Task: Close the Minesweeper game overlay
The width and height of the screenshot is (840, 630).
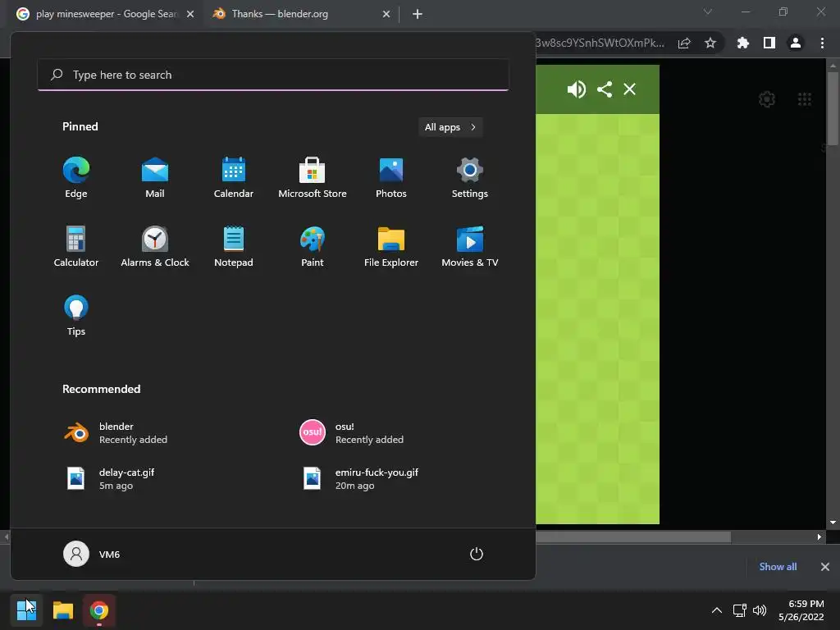Action: pyautogui.click(x=629, y=89)
